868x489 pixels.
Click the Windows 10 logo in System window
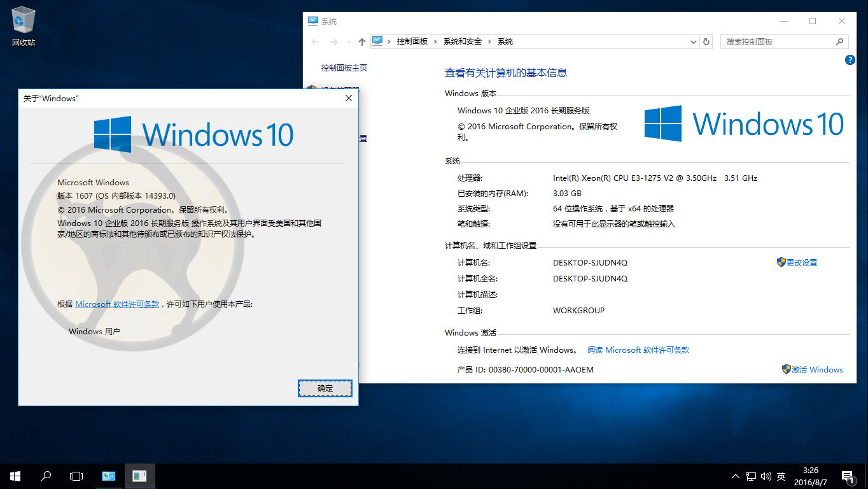coord(744,124)
